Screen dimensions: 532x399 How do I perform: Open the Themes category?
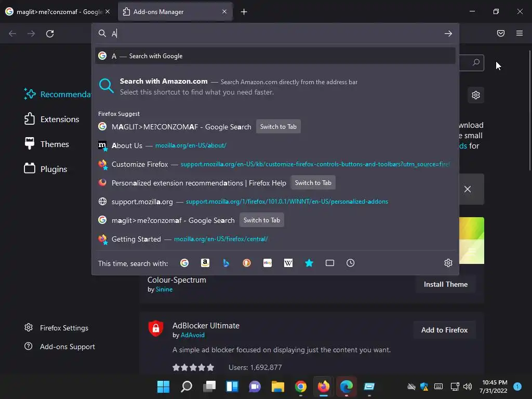[x=46, y=144]
